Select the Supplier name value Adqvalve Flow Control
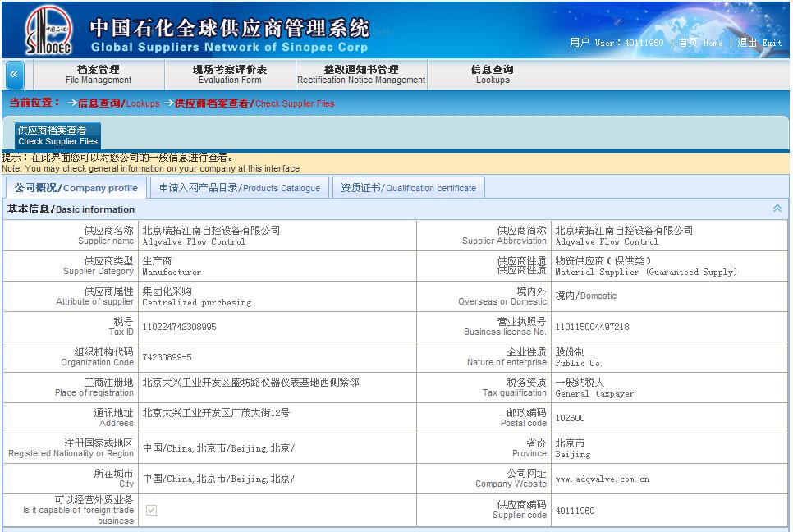This screenshot has height=532, width=793. click(x=212, y=236)
